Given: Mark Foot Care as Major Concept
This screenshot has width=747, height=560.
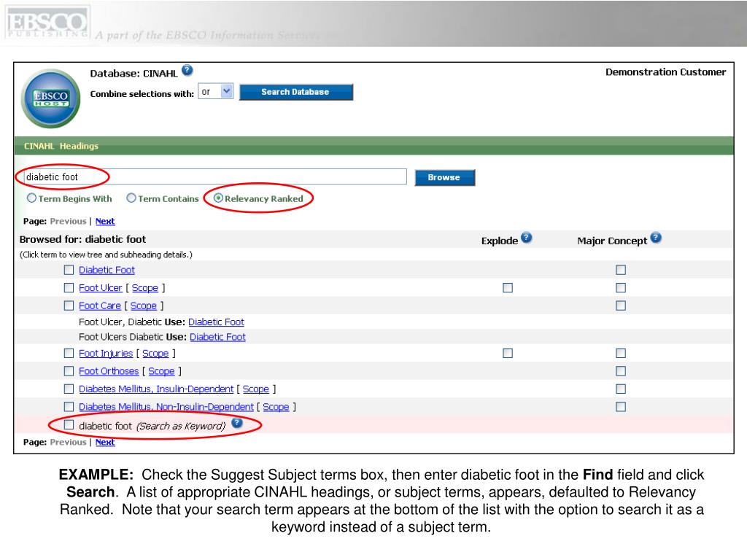Looking at the screenshot, I should coord(621,306).
